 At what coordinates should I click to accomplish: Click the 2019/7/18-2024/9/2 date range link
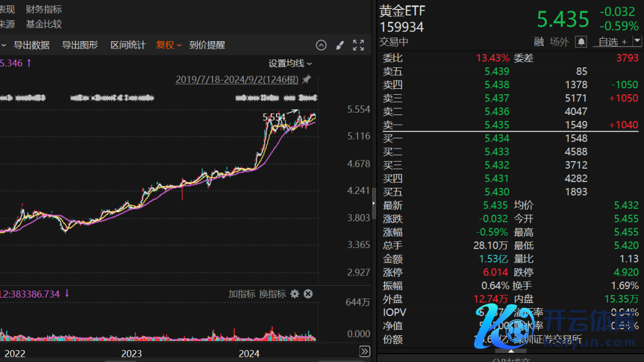pos(237,79)
